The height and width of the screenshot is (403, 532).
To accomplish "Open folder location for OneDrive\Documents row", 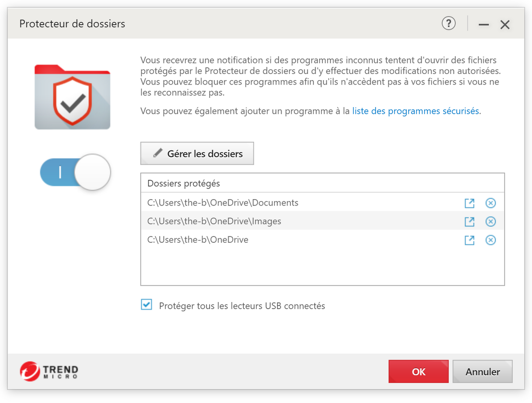I will coord(469,203).
